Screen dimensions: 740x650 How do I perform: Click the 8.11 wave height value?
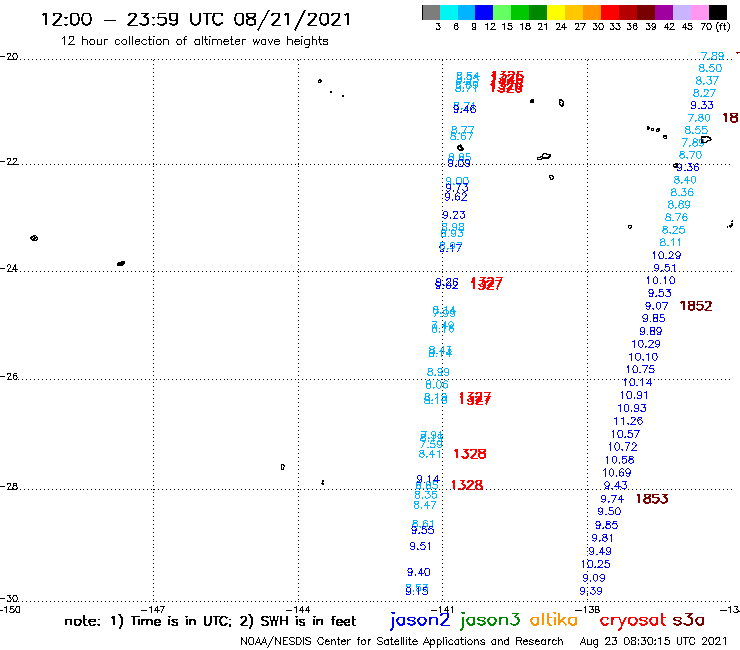[670, 243]
